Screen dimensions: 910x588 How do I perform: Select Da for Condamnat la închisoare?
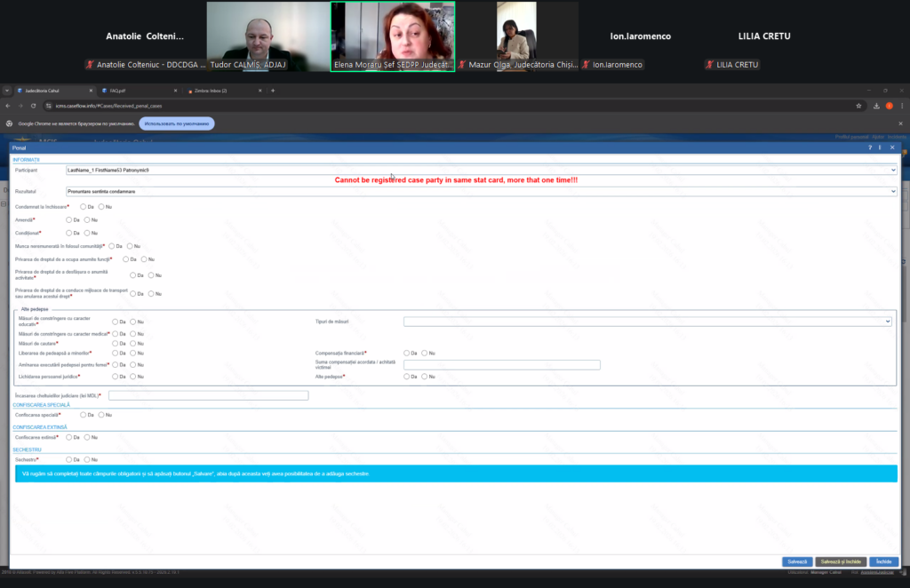[84, 206]
